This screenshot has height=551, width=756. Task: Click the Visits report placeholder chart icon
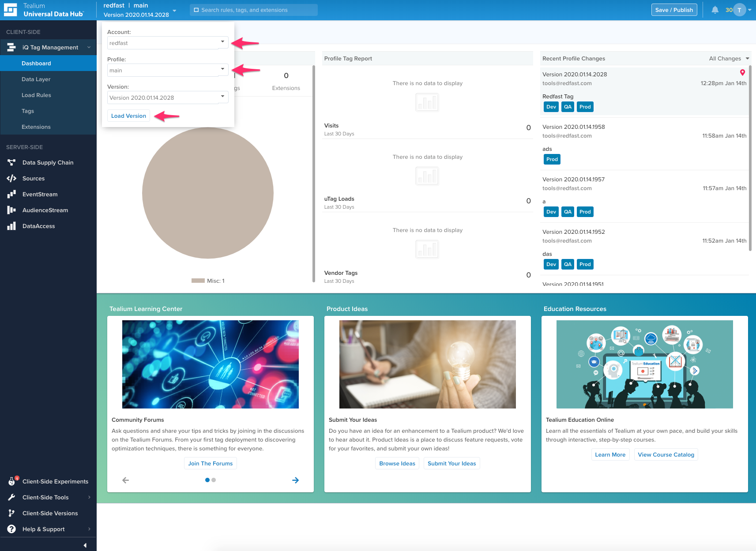427,102
